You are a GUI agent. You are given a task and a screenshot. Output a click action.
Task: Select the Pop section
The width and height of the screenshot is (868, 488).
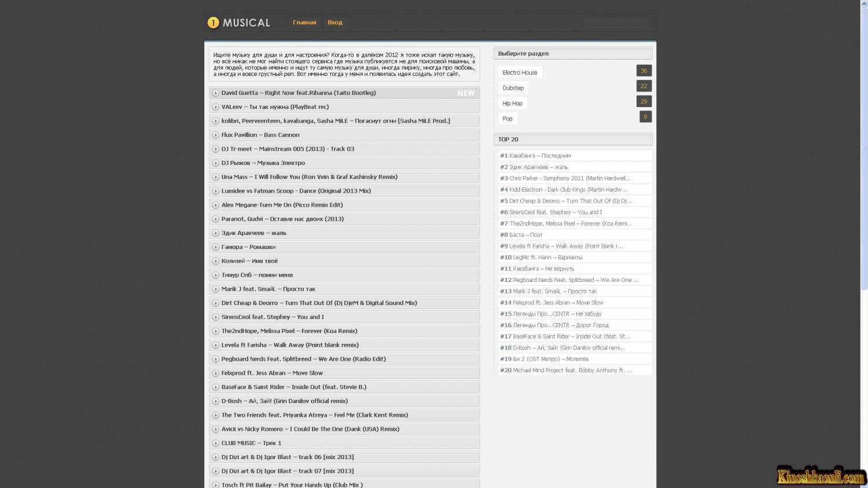[507, 119]
